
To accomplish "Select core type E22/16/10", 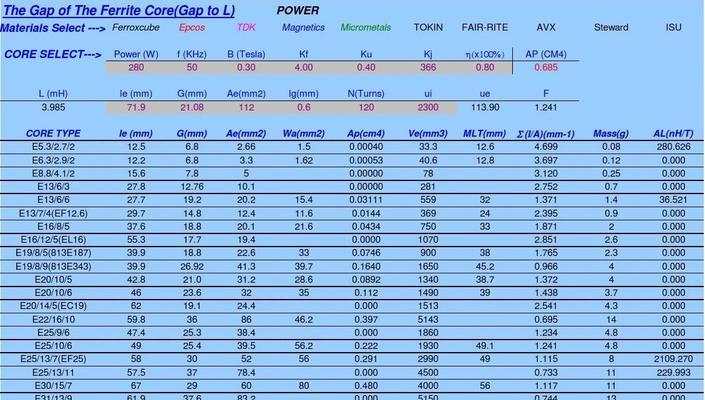I will 53,320.
